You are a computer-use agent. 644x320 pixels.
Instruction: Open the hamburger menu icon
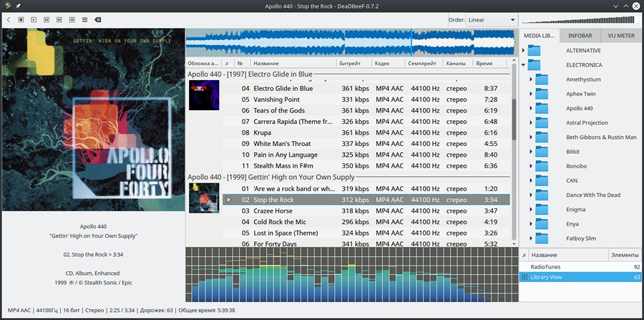(x=84, y=20)
